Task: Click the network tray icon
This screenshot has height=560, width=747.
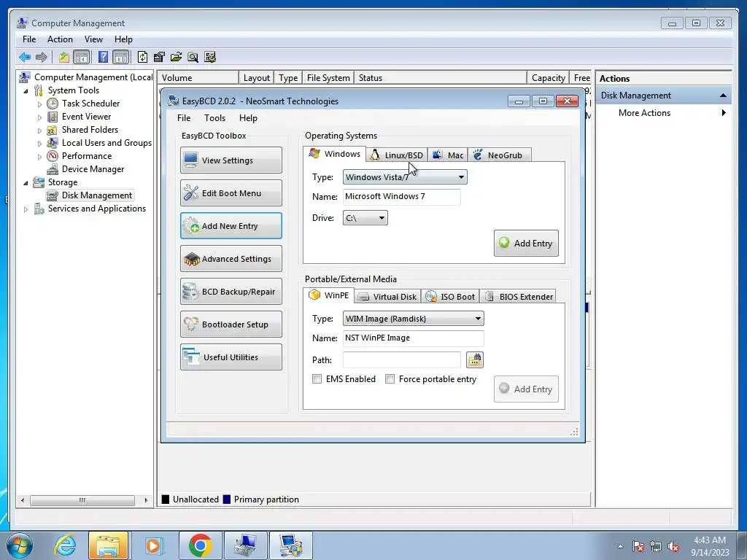Action: click(x=656, y=547)
